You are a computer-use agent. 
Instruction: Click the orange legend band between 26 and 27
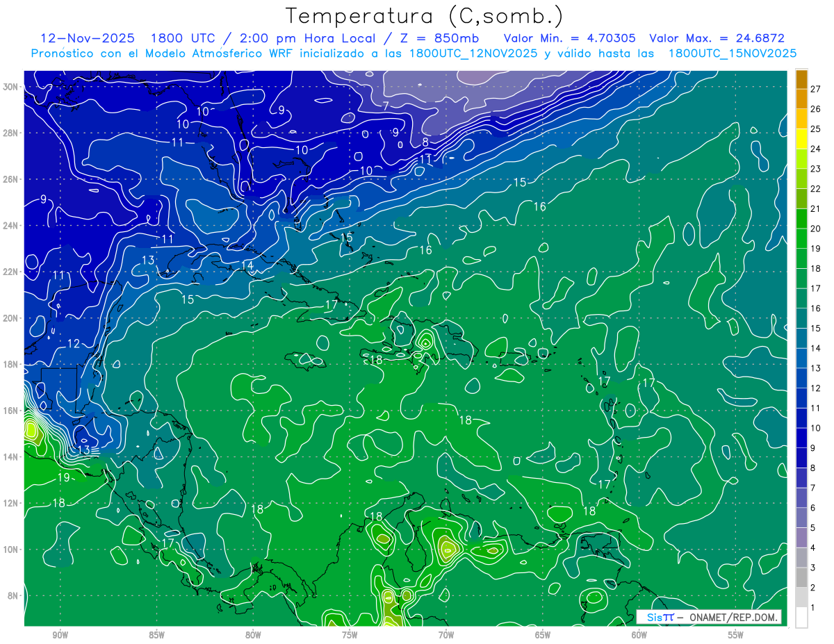click(801, 99)
